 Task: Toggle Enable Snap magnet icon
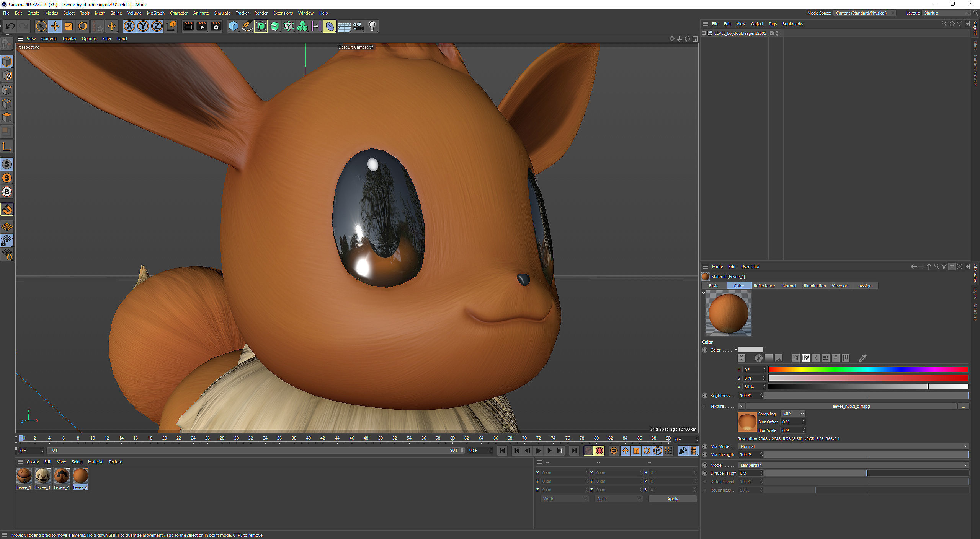coord(7,209)
